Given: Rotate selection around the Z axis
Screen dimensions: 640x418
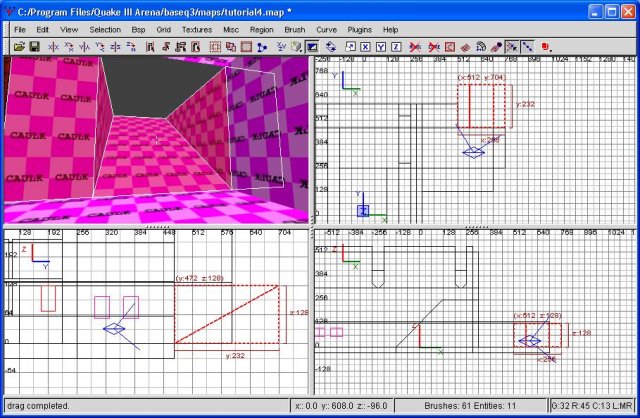Looking at the screenshot, I should [x=131, y=47].
